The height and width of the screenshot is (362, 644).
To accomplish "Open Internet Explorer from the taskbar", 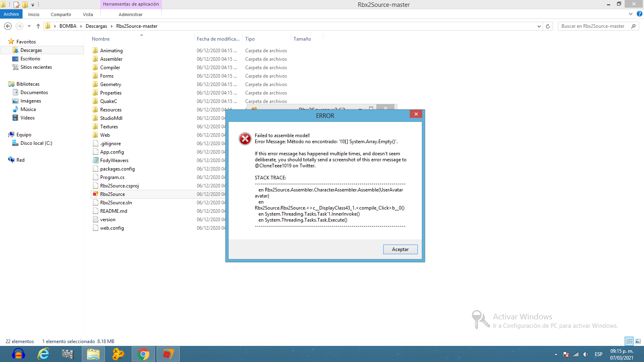I will click(43, 354).
